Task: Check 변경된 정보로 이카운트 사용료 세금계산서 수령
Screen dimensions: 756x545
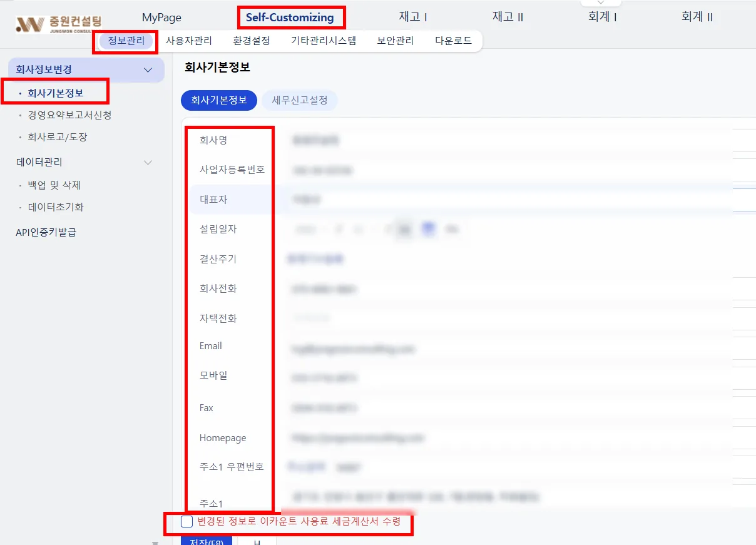Action: tap(186, 521)
